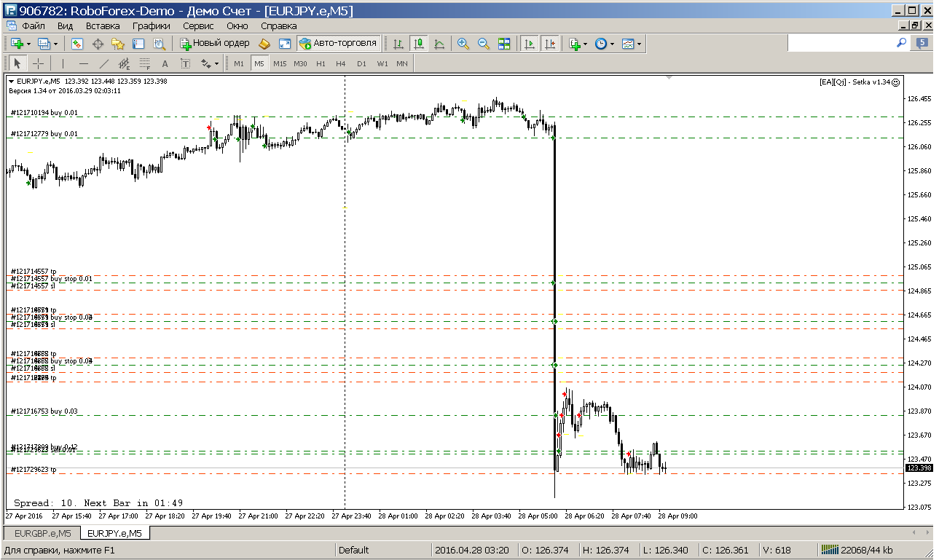Click the connection status 22068/44 kb
Viewport: 939px width, 560px height.
tap(857, 551)
